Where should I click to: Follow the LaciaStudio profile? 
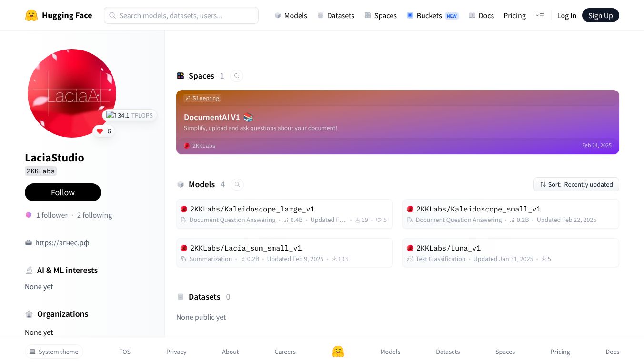[63, 192]
